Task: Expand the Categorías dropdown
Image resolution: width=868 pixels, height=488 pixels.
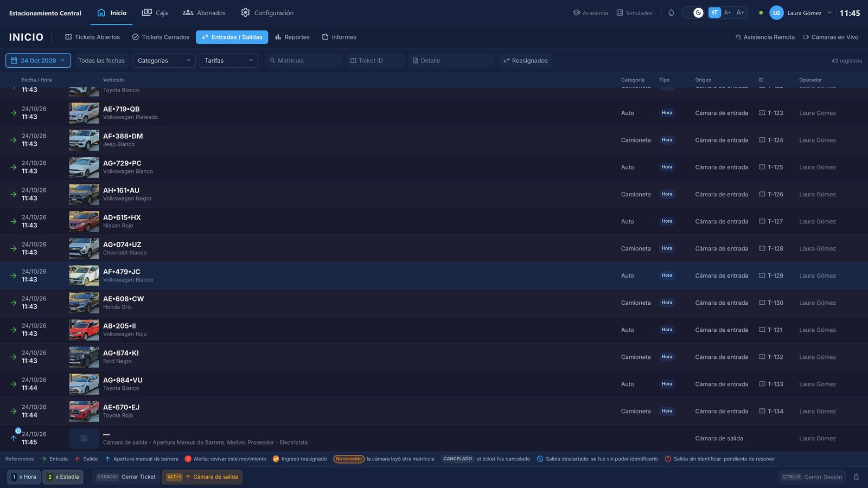Action: (164, 60)
